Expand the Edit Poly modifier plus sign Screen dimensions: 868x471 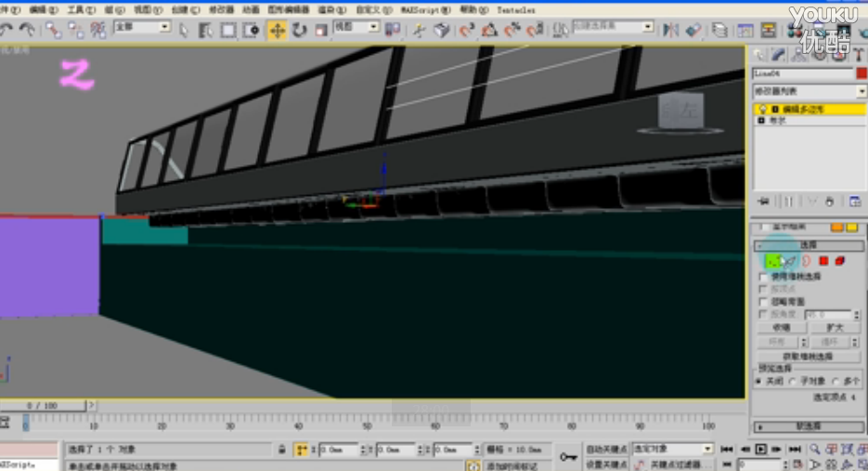tap(775, 110)
